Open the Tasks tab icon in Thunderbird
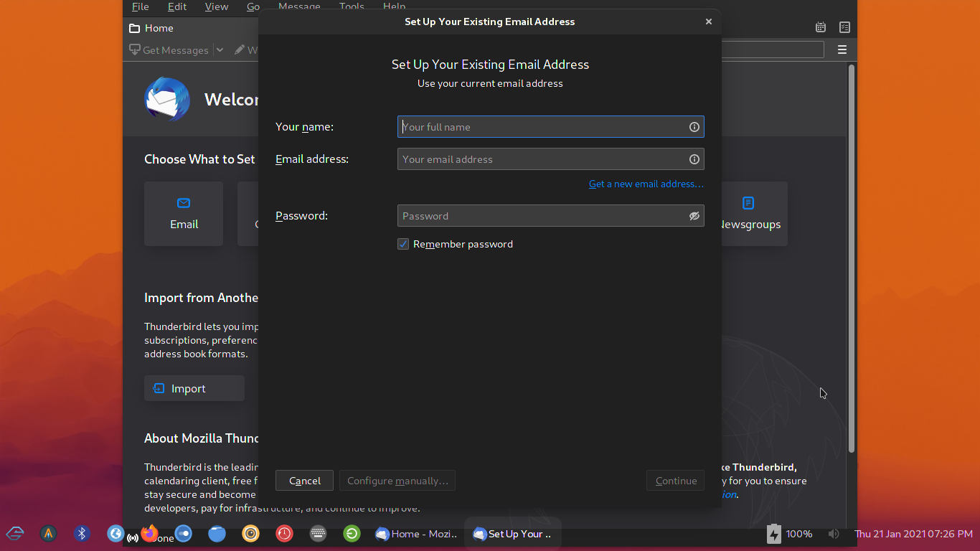This screenshot has height=551, width=980. pyautogui.click(x=845, y=27)
